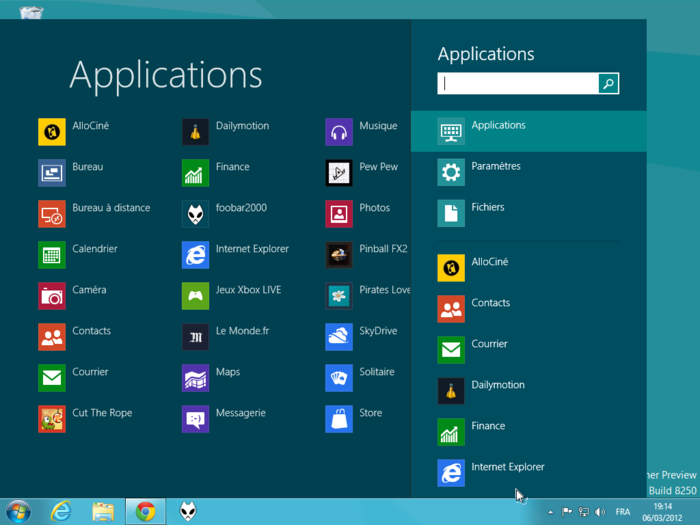Click the Google Chrome taskbar icon
Image resolution: width=700 pixels, height=525 pixels.
coord(145,511)
